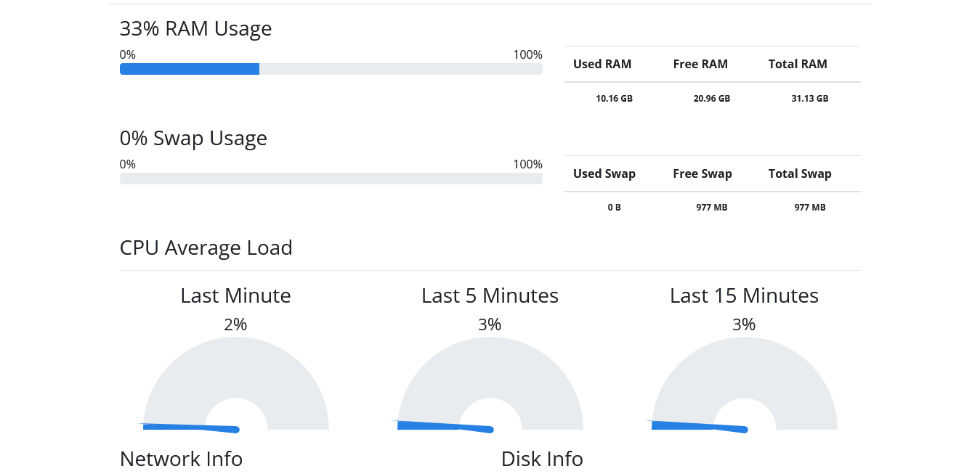980x474 pixels.
Task: Click the Network Info section heading
Action: 181,459
